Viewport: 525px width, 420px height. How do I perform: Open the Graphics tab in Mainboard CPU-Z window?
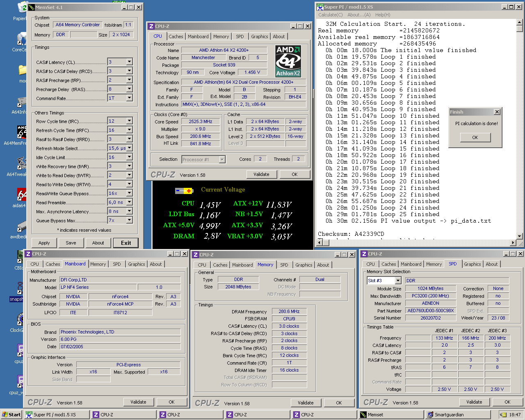(x=137, y=264)
